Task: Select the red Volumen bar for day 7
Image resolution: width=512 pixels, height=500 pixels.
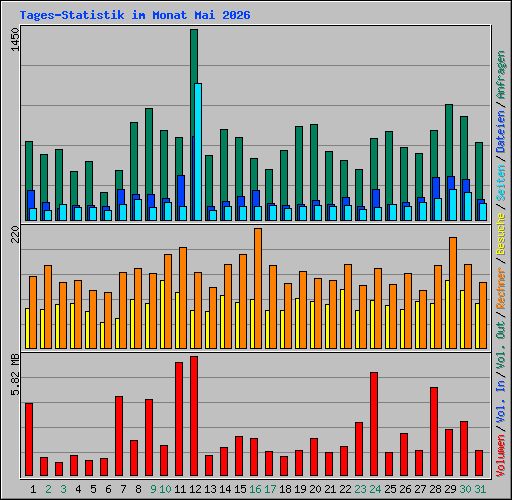Action: pos(119,436)
